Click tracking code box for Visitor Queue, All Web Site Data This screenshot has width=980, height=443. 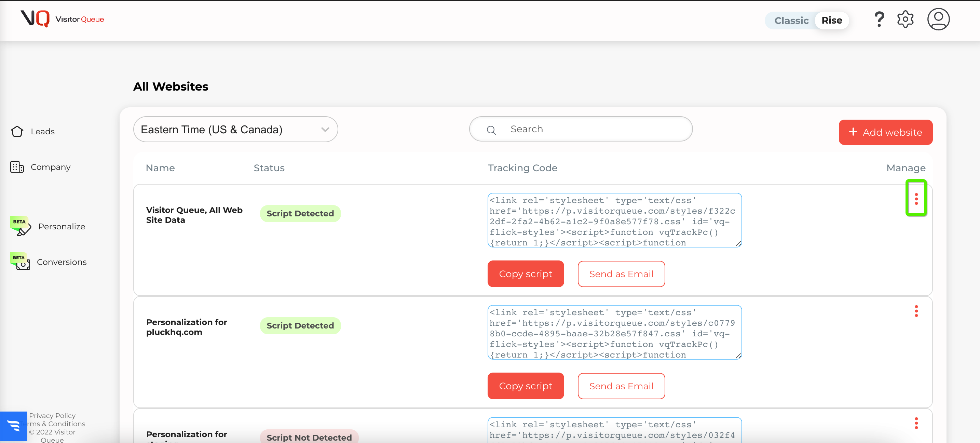click(614, 220)
